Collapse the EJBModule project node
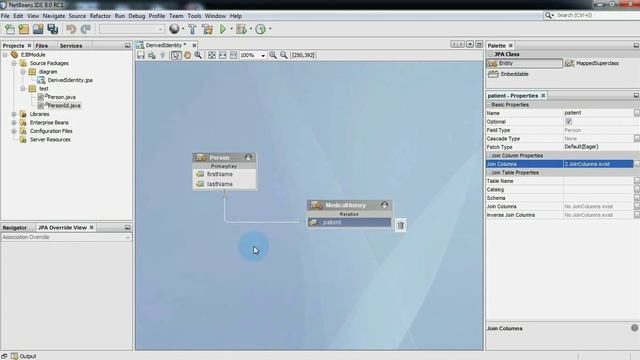This screenshot has width=640, height=360. 5,55
